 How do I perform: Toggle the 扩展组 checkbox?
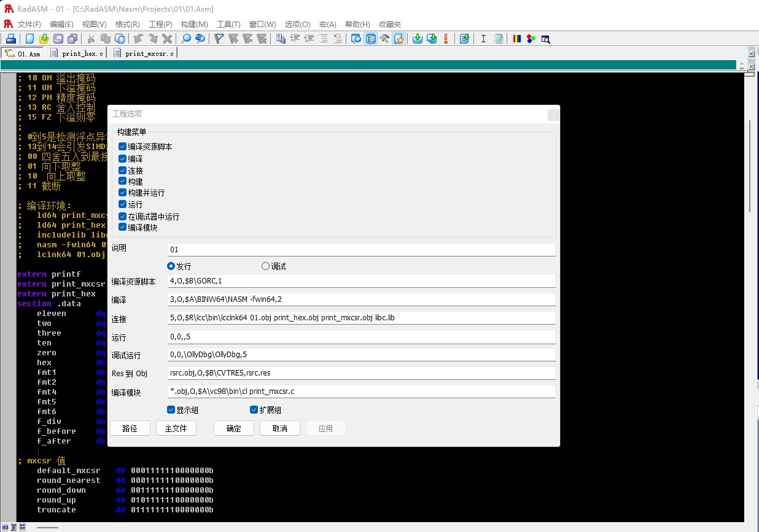254,409
